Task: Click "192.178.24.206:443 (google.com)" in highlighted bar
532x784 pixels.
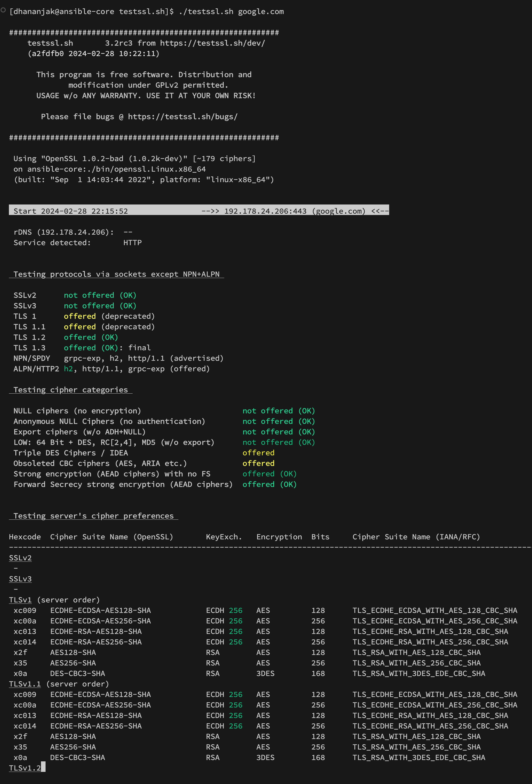Action: (x=295, y=211)
